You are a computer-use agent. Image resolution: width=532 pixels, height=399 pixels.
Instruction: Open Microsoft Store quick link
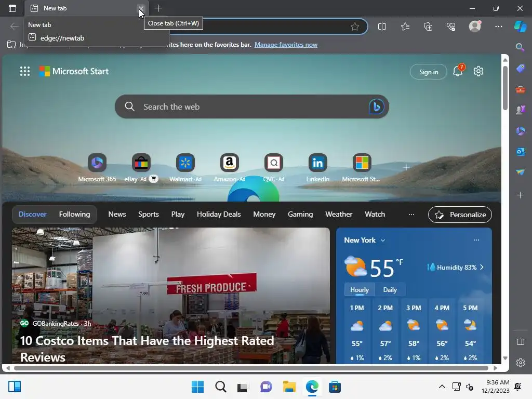pyautogui.click(x=362, y=168)
